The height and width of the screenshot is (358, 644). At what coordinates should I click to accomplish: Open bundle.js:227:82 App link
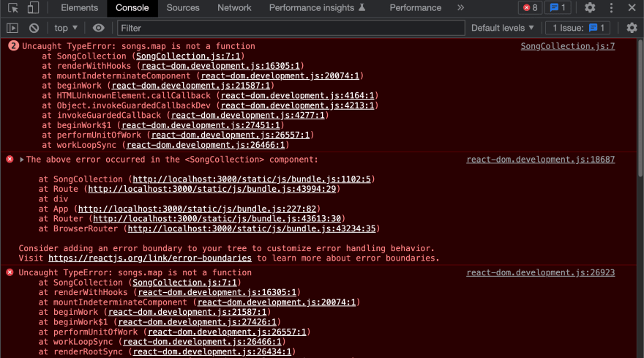point(197,209)
